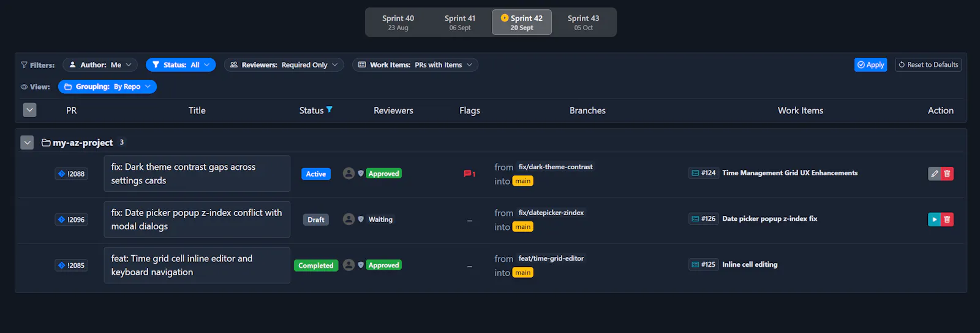Viewport: 980px width, 333px height.
Task: Click the shield icon on PR !2088 row
Action: (x=361, y=174)
